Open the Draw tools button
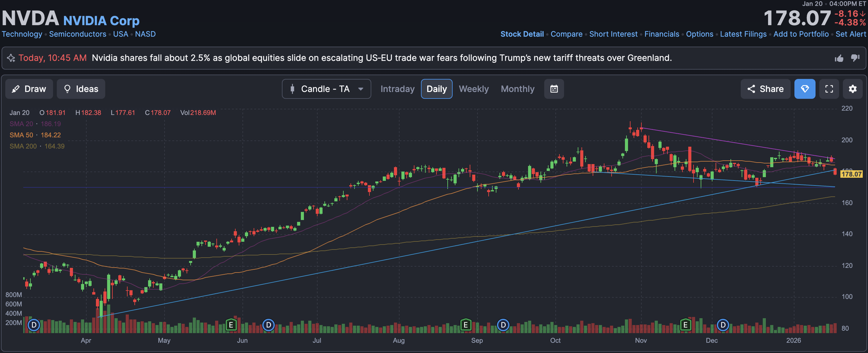Image resolution: width=868 pixels, height=353 pixels. coord(29,89)
